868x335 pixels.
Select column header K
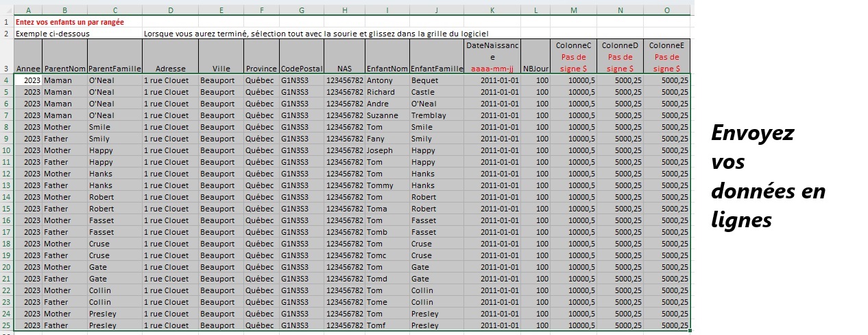[x=492, y=10]
